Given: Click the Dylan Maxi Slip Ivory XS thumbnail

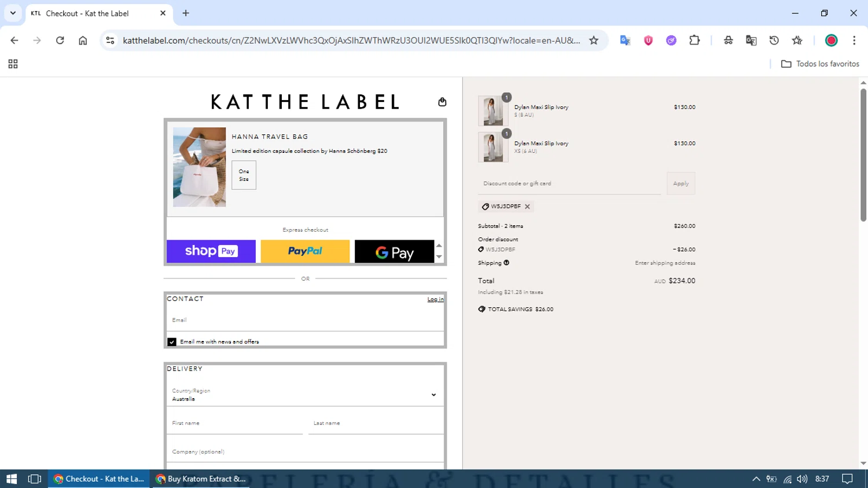Looking at the screenshot, I should click(492, 147).
